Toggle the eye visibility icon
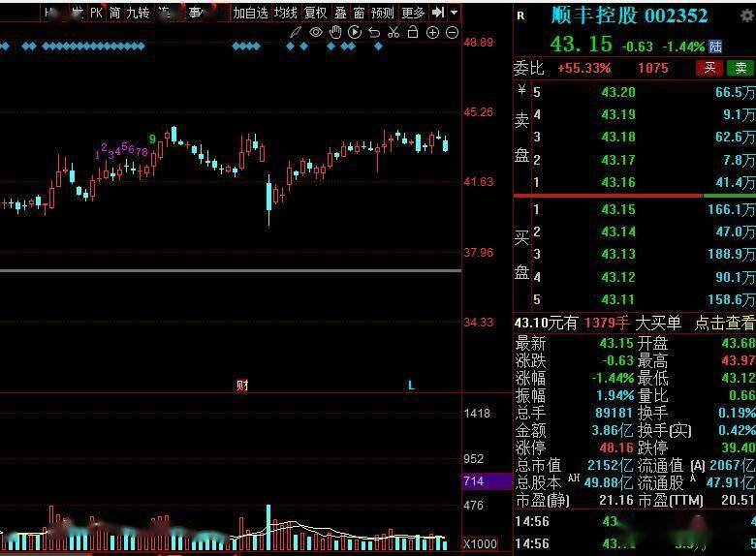 point(316,32)
